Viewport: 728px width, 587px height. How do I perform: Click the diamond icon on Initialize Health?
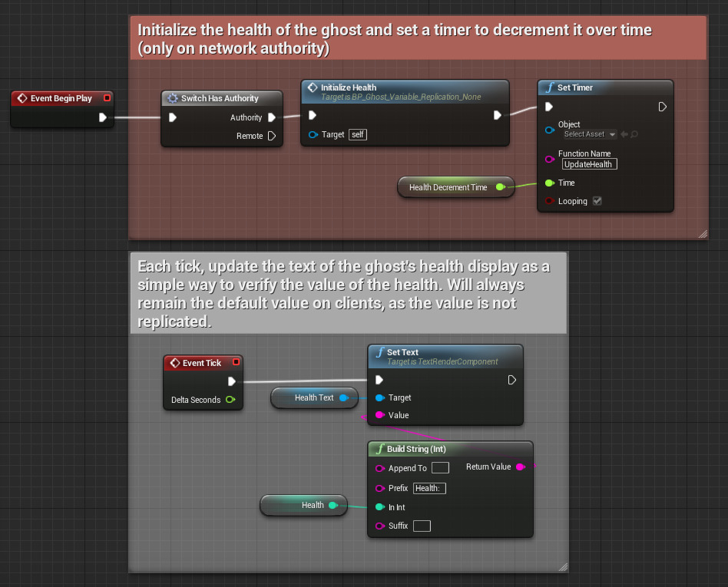click(x=313, y=87)
